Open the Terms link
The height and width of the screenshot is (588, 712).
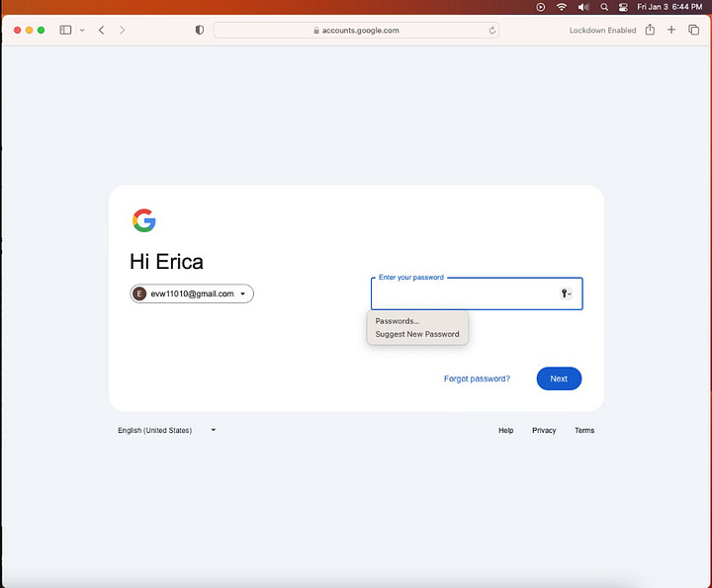click(584, 430)
